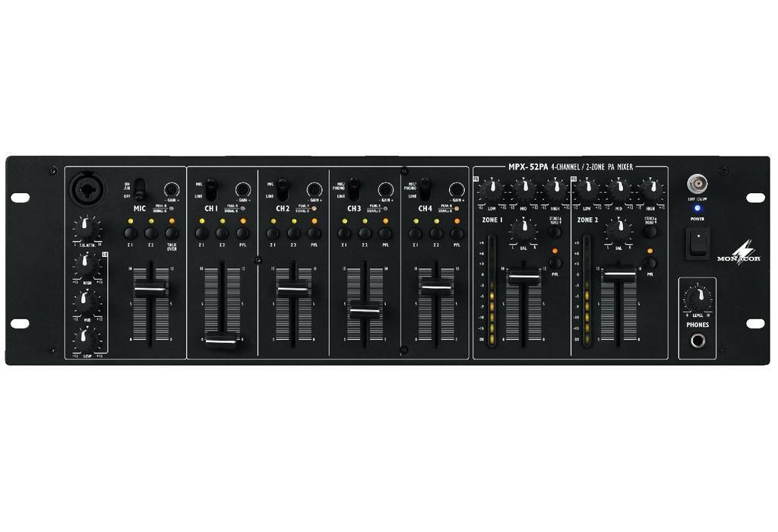Flip the CH4 input source selector
The image size is (778, 532).
[x=424, y=188]
